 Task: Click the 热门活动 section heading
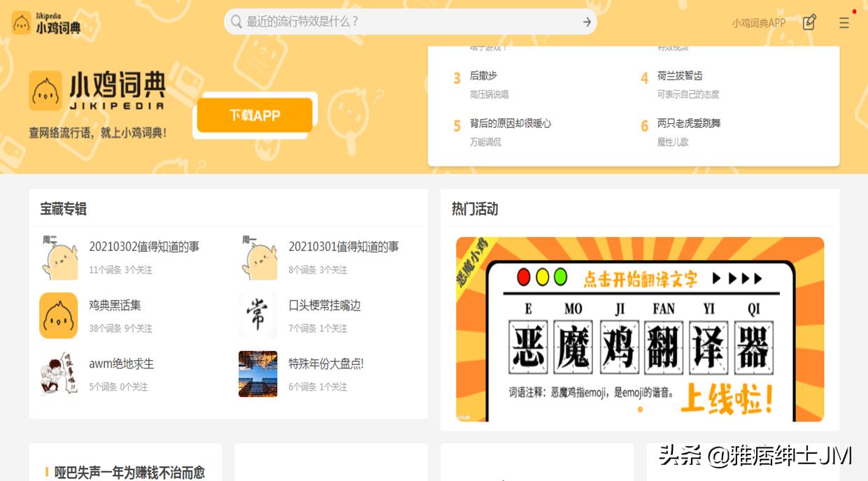[x=475, y=209]
